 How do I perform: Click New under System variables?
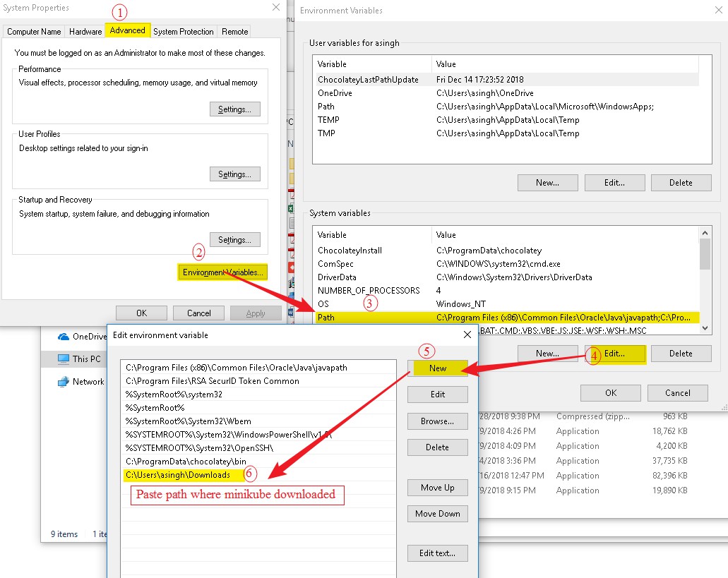[548, 354]
